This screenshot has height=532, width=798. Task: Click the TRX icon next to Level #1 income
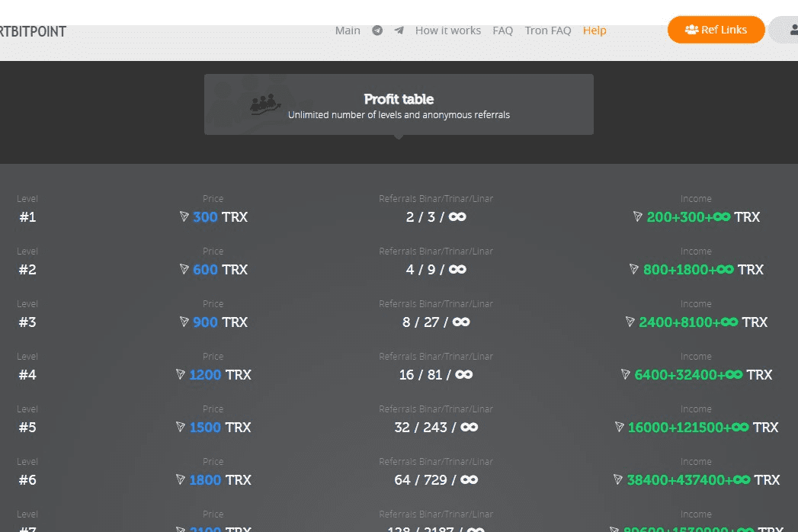(637, 217)
